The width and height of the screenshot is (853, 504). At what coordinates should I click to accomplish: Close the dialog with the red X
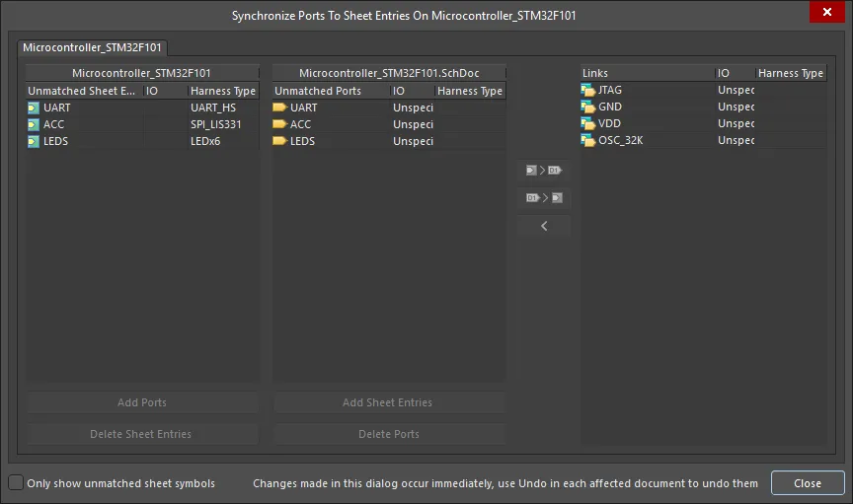827,12
